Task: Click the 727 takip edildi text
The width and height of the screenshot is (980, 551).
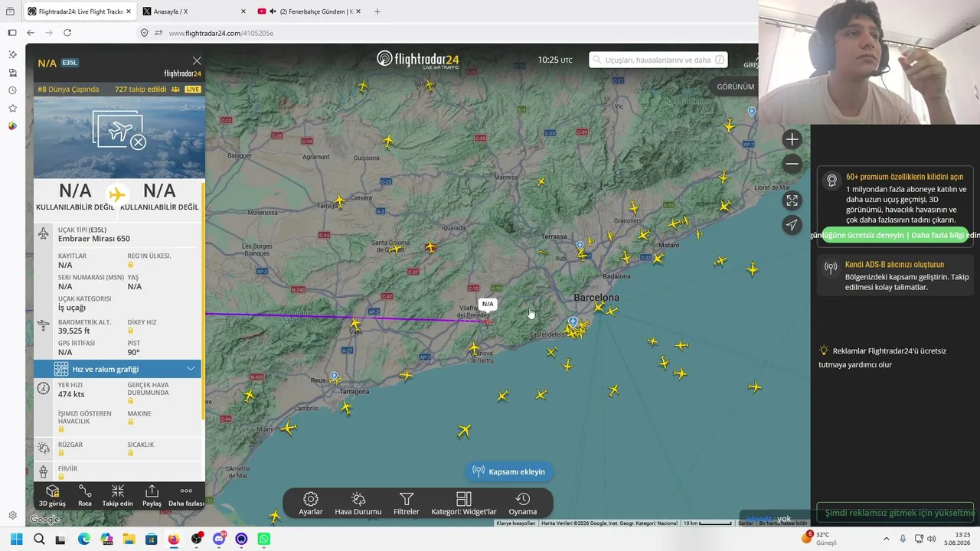Action: coord(141,90)
